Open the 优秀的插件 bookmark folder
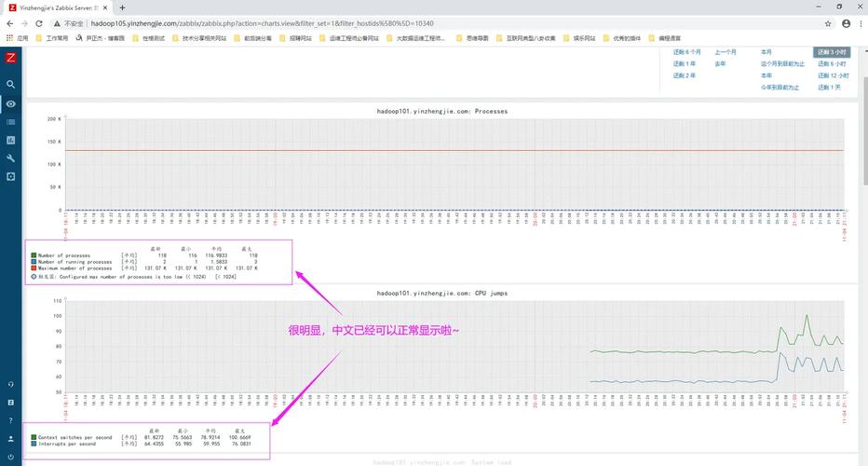The width and height of the screenshot is (868, 466). (621, 38)
